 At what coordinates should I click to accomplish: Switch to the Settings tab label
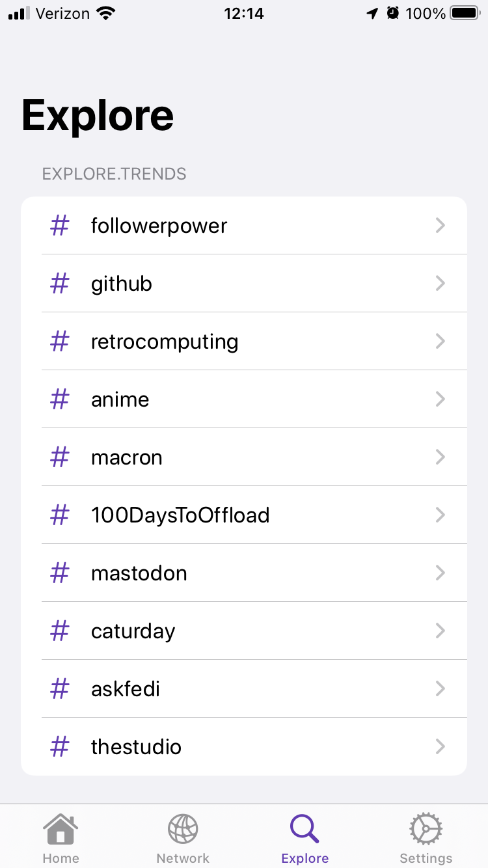[426, 858]
